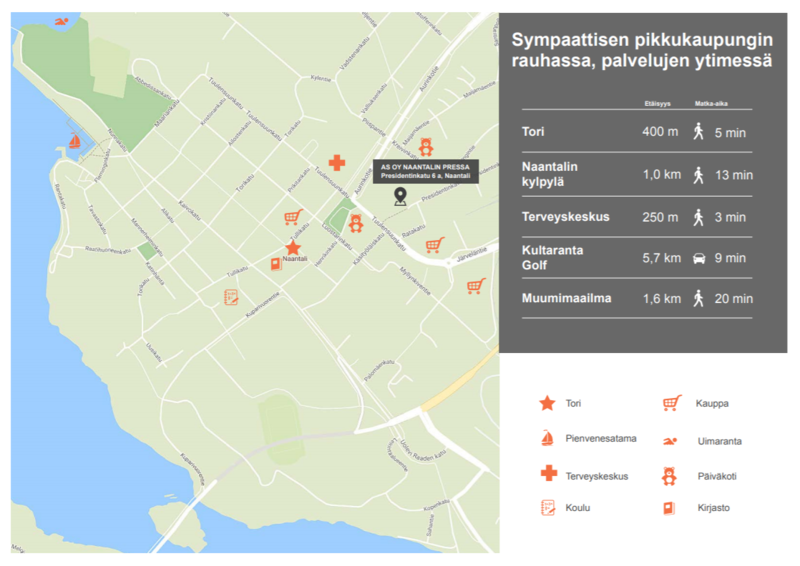Click the library book icon on the map
Viewport: 800px width, 566px height.
point(274,264)
